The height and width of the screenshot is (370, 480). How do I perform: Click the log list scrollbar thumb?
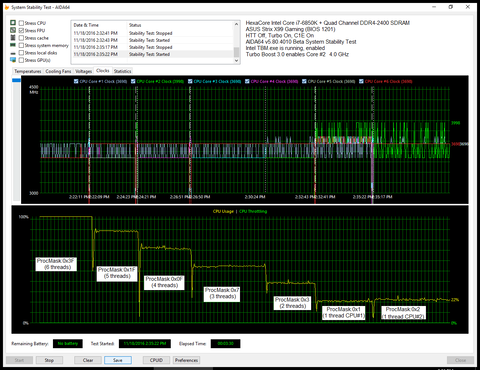pyautogui.click(x=236, y=52)
